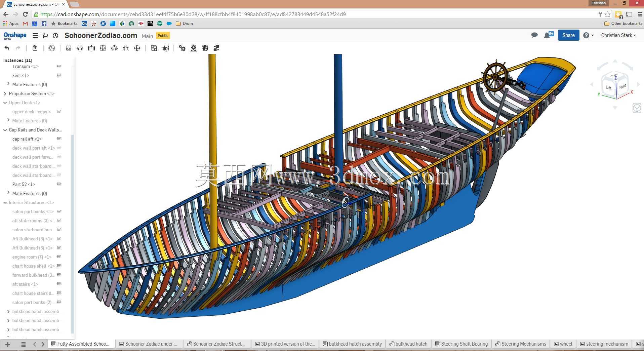This screenshot has width=644, height=351.
Task: Bookmark this page with the star icon
Action: (607, 14)
